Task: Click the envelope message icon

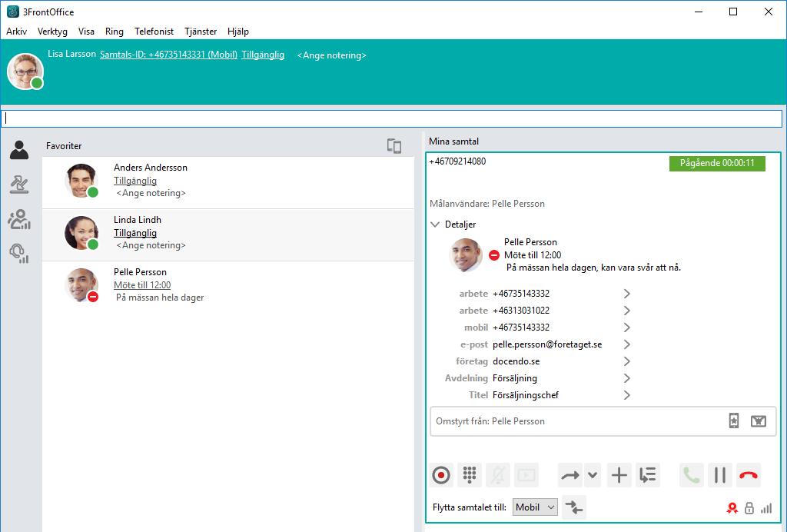Action: (x=759, y=421)
